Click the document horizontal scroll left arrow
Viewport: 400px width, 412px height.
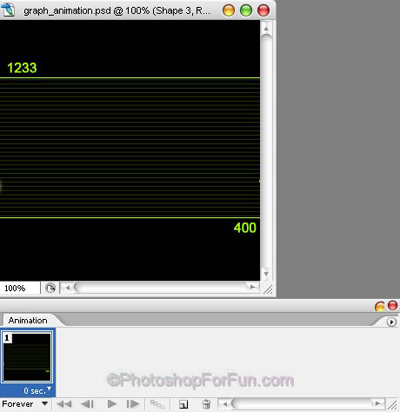pos(67,287)
